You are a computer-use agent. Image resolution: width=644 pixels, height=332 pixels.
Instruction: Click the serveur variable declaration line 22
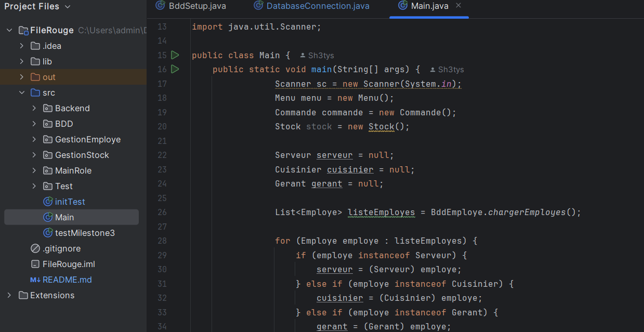pyautogui.click(x=335, y=155)
